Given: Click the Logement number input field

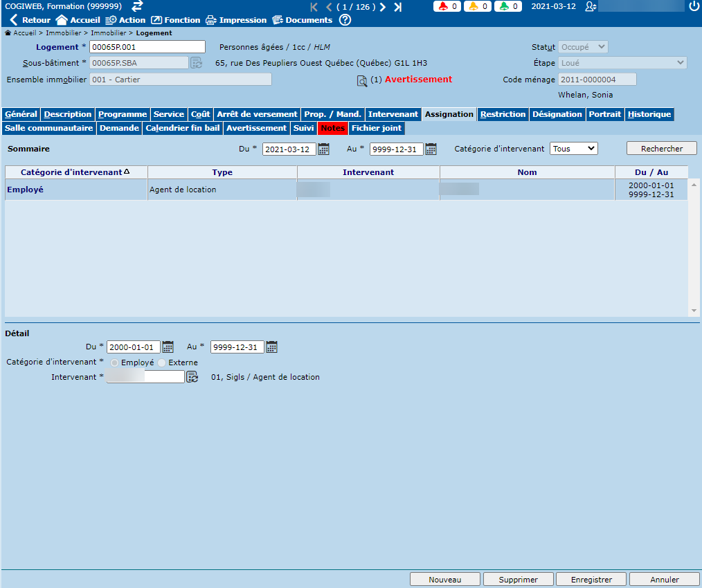Looking at the screenshot, I should [x=147, y=47].
